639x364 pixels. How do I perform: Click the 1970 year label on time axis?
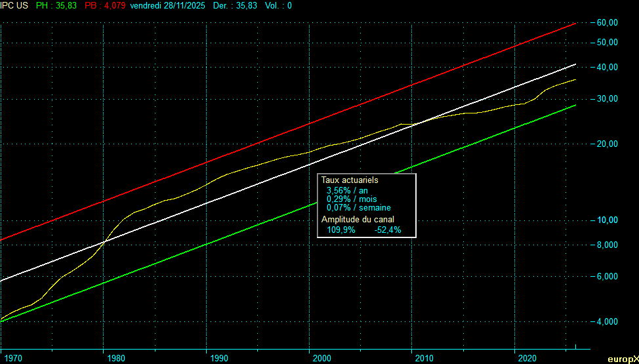[13, 358]
